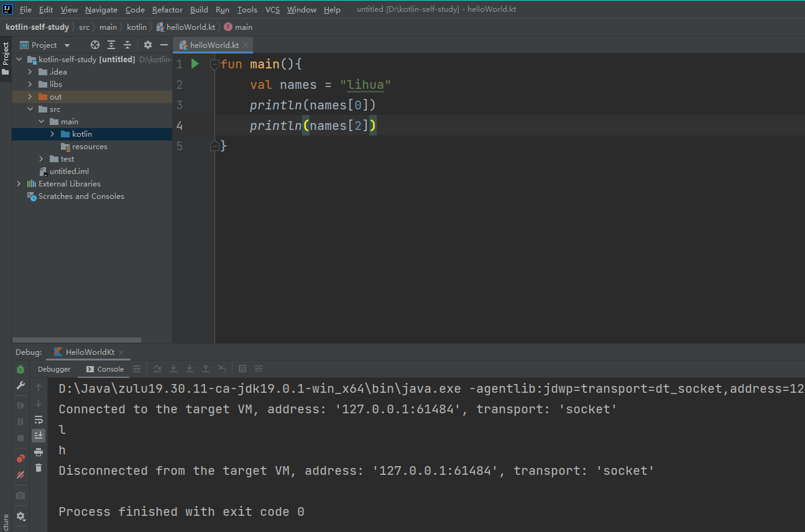
Task: Click the Resume Program icon
Action: coord(21,406)
